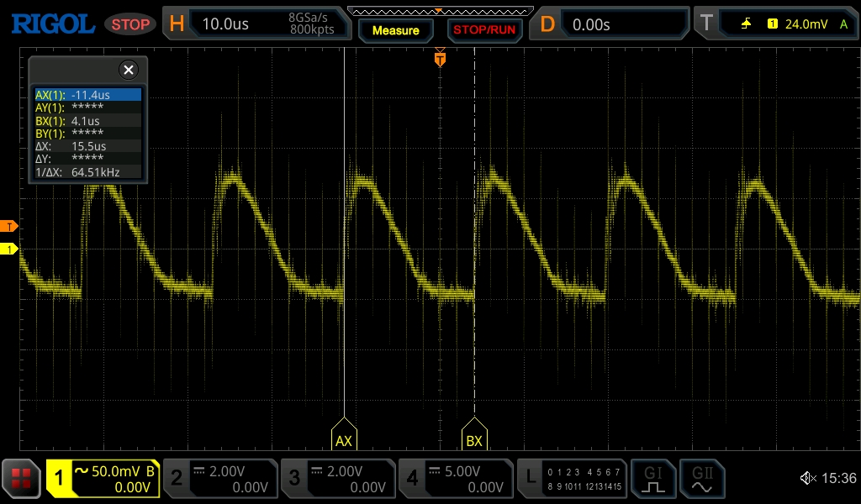The width and height of the screenshot is (861, 504).
Task: Open delay D 0.00s settings
Action: (609, 24)
